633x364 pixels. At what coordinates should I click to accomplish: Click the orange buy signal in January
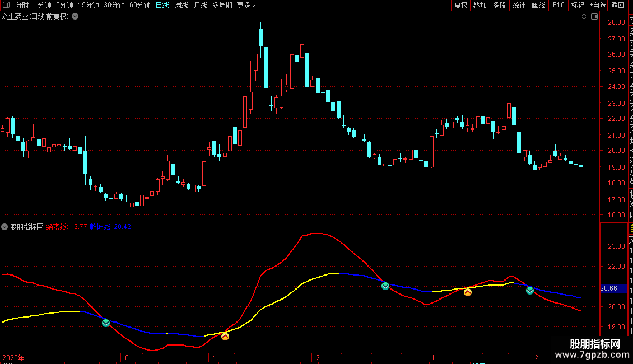[468, 292]
